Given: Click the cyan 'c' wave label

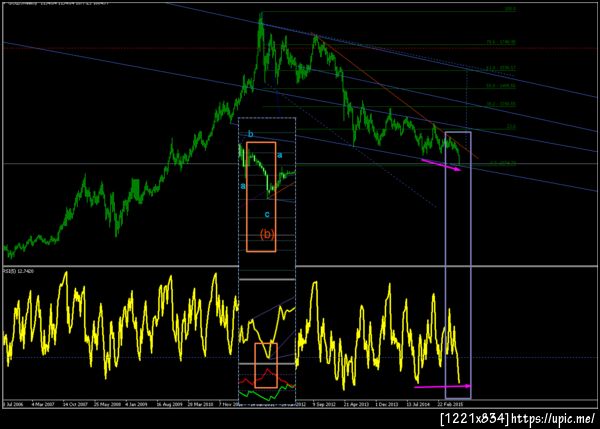Looking at the screenshot, I should click(267, 214).
